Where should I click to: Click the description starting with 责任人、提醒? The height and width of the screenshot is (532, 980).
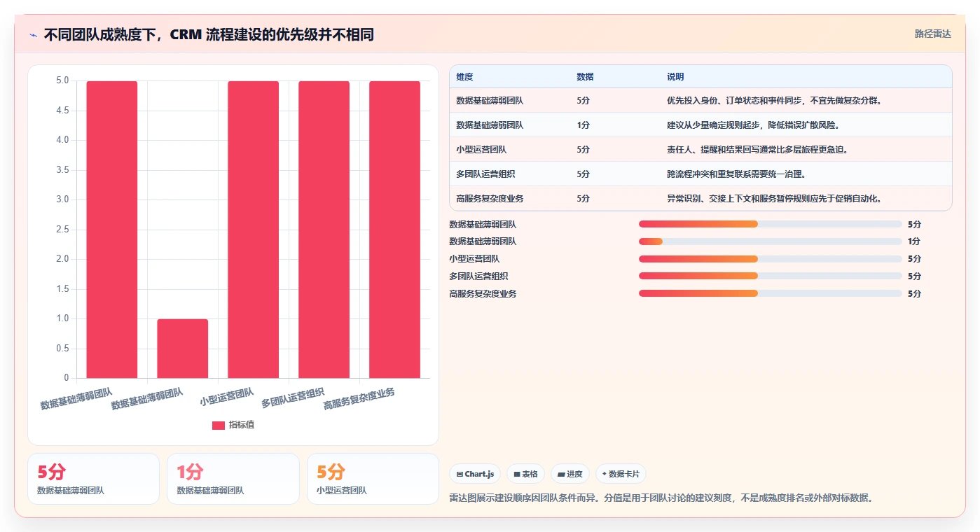[x=758, y=150]
